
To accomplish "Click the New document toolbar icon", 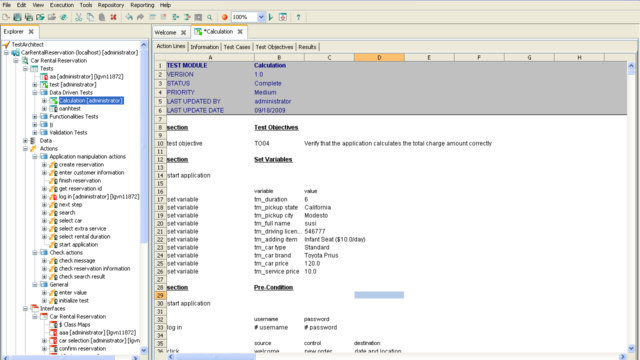I will coord(6,17).
